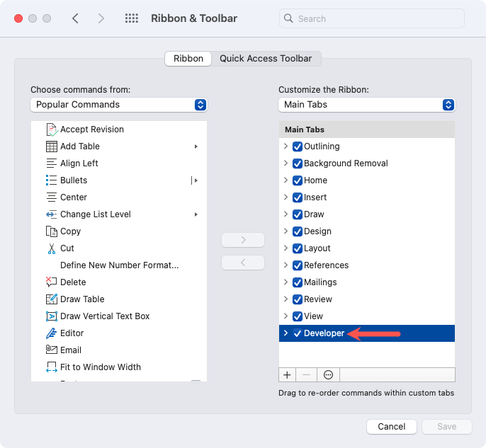
Task: Click the Accept Revision command icon
Action: (x=51, y=130)
